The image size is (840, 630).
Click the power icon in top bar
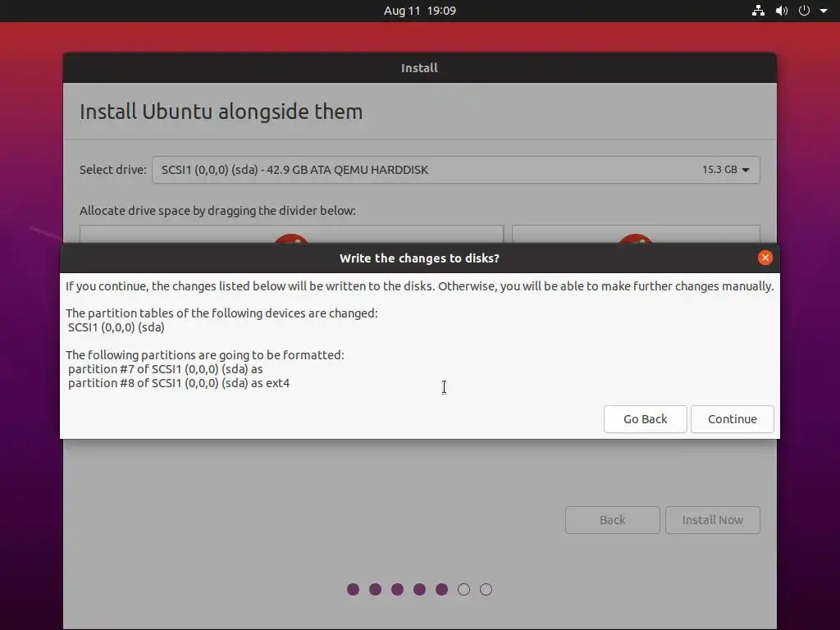coord(804,10)
